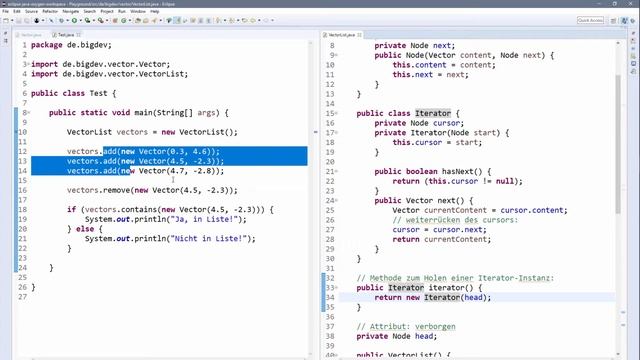Click the External Tools run icon

100,20
